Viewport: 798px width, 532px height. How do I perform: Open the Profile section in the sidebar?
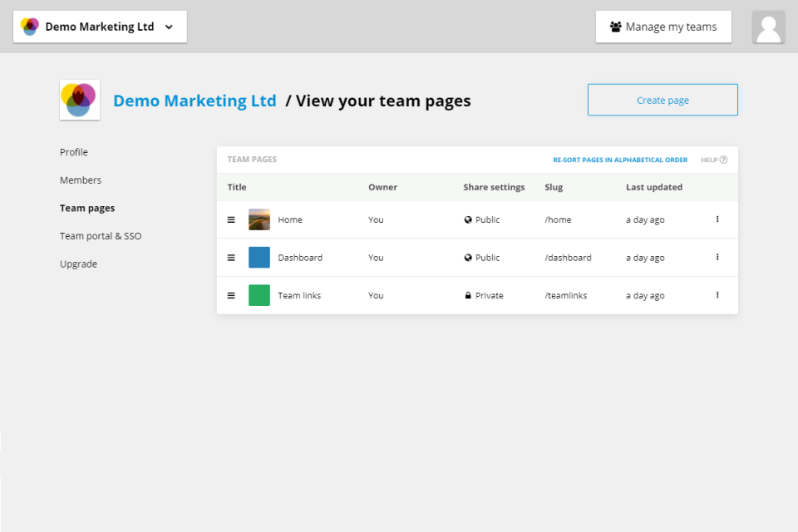[x=74, y=152]
